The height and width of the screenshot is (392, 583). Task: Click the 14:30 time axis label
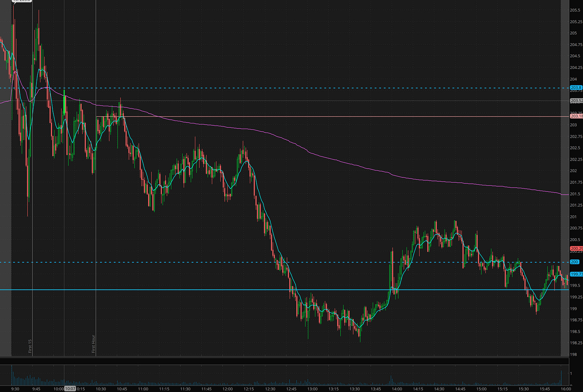[x=439, y=389]
